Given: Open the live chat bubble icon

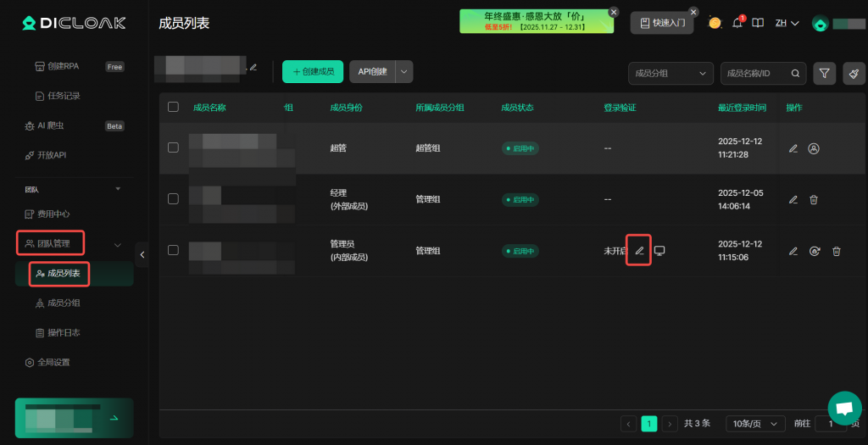Looking at the screenshot, I should pyautogui.click(x=844, y=409).
